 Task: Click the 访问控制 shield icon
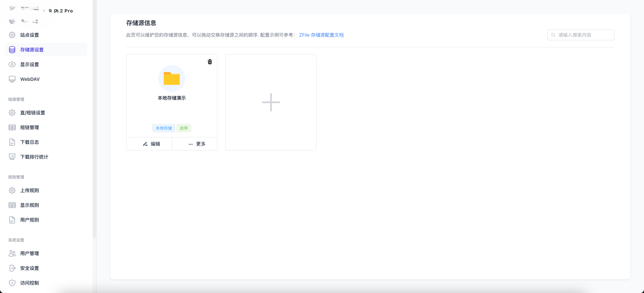pos(12,283)
